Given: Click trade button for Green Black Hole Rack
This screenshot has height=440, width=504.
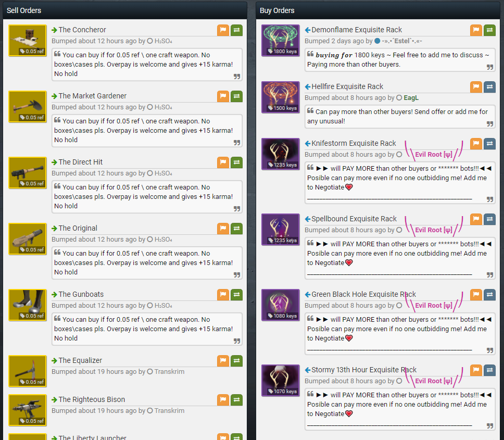Looking at the screenshot, I should [489, 295].
